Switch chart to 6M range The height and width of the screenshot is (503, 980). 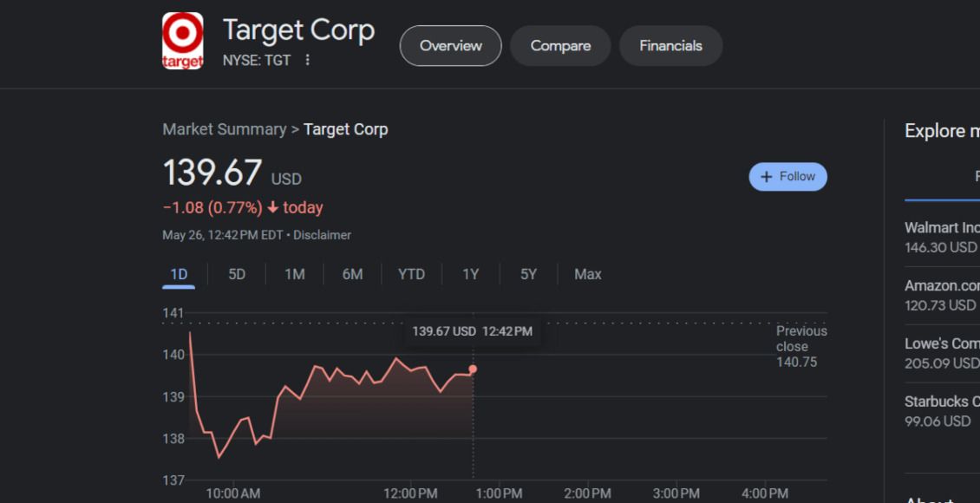(x=352, y=274)
